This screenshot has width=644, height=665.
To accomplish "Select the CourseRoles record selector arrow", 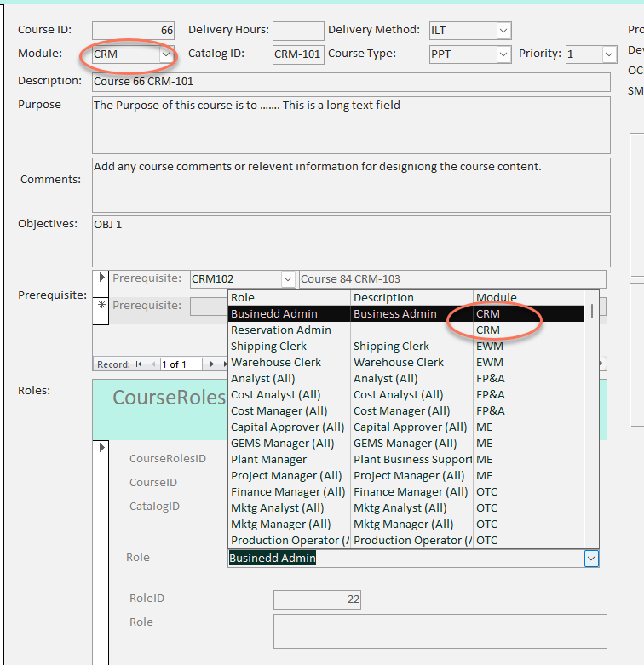I will coord(101,447).
